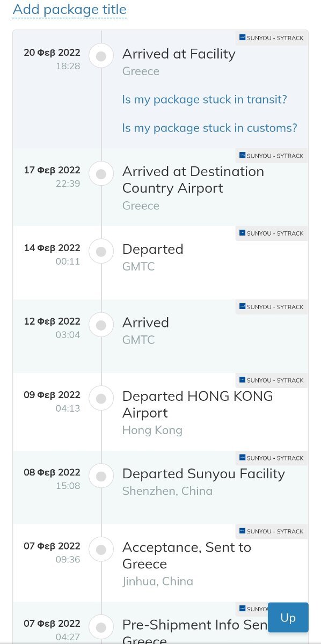321x644 pixels.
Task: Click the SUNYOU - SYTRACK badge on the Jinhua event
Action: coord(272,531)
